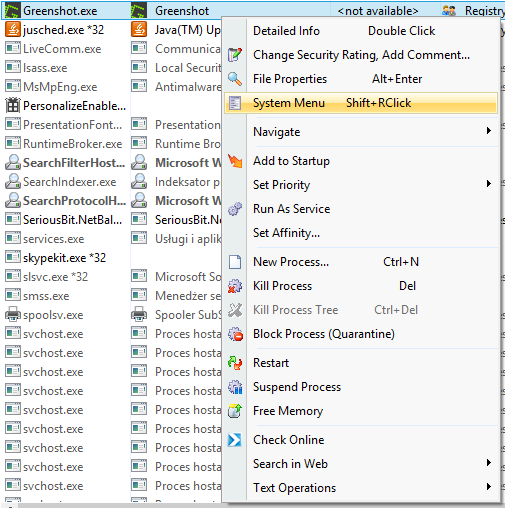Click the spoolsv.exe printer icon
505x508 pixels.
[13, 314]
